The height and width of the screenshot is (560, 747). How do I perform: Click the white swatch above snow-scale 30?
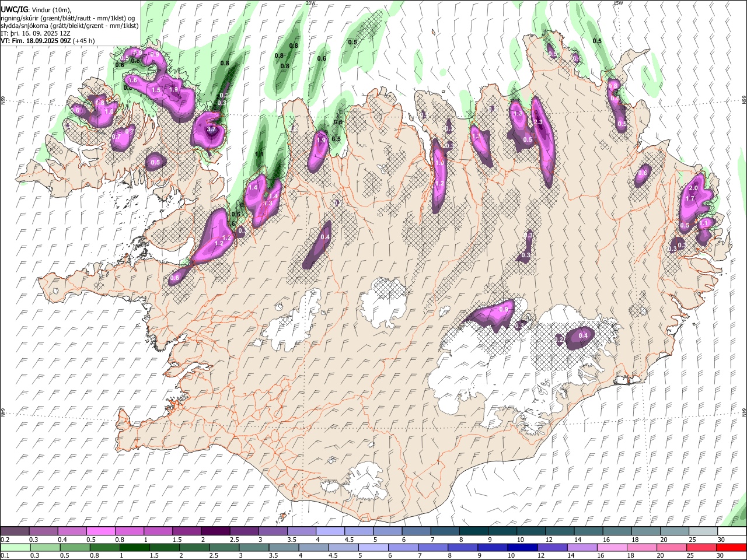732,531
